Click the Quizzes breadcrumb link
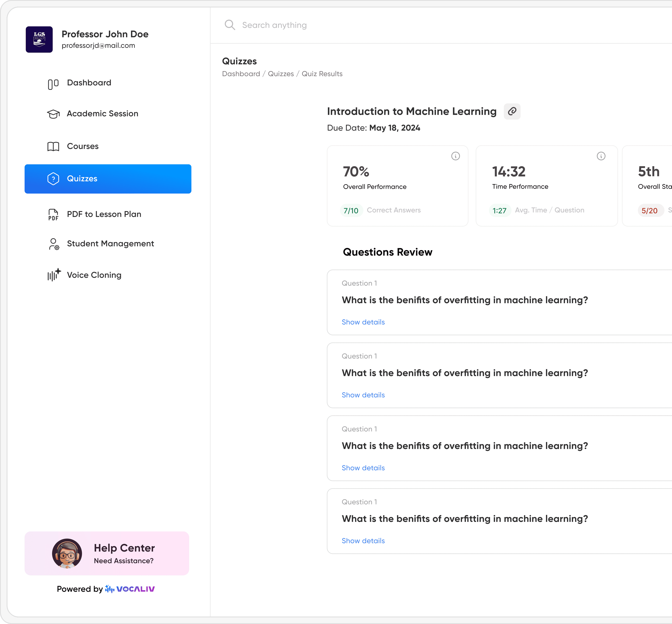The height and width of the screenshot is (624, 672). tap(280, 74)
